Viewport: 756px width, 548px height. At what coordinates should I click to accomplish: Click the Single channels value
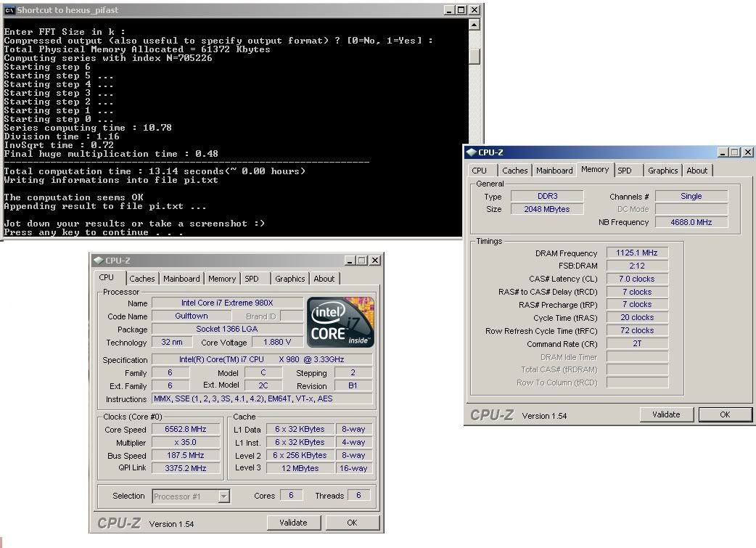(691, 196)
